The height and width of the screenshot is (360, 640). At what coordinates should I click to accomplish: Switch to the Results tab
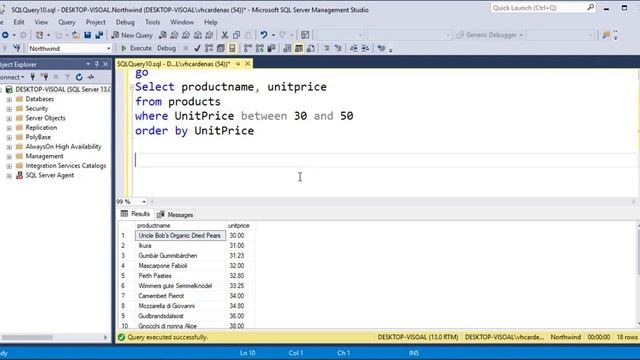pos(136,214)
